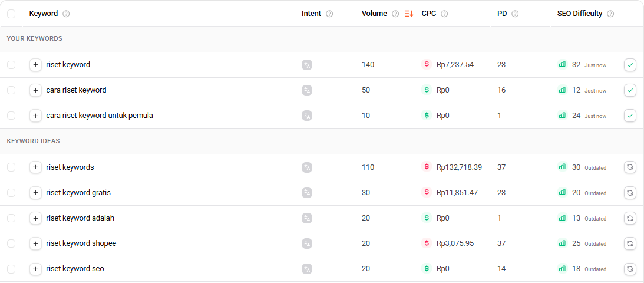Sort by the PD column header
The height and width of the screenshot is (283, 644).
pos(502,14)
